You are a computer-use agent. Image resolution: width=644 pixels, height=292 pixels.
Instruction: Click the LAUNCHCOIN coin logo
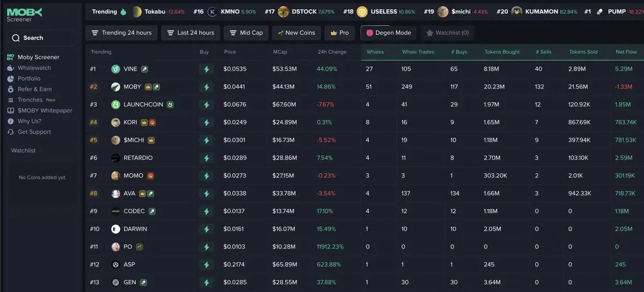[x=115, y=104]
